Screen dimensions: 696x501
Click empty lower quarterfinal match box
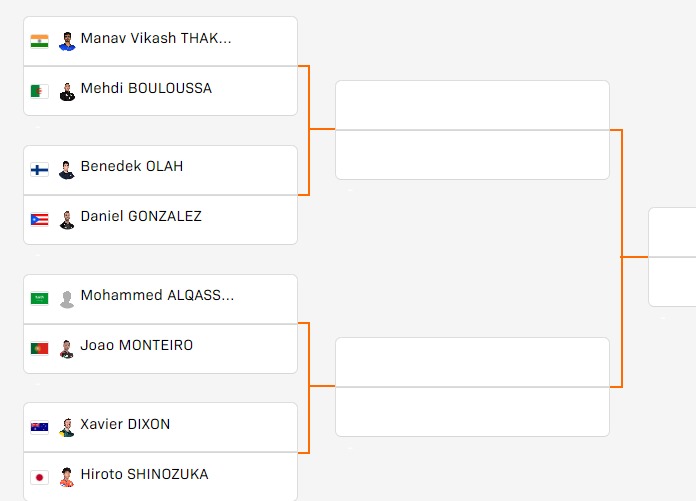pos(472,387)
